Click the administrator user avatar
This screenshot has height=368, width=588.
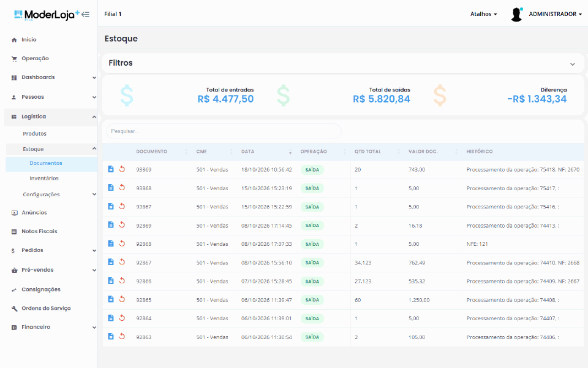pyautogui.click(x=517, y=14)
